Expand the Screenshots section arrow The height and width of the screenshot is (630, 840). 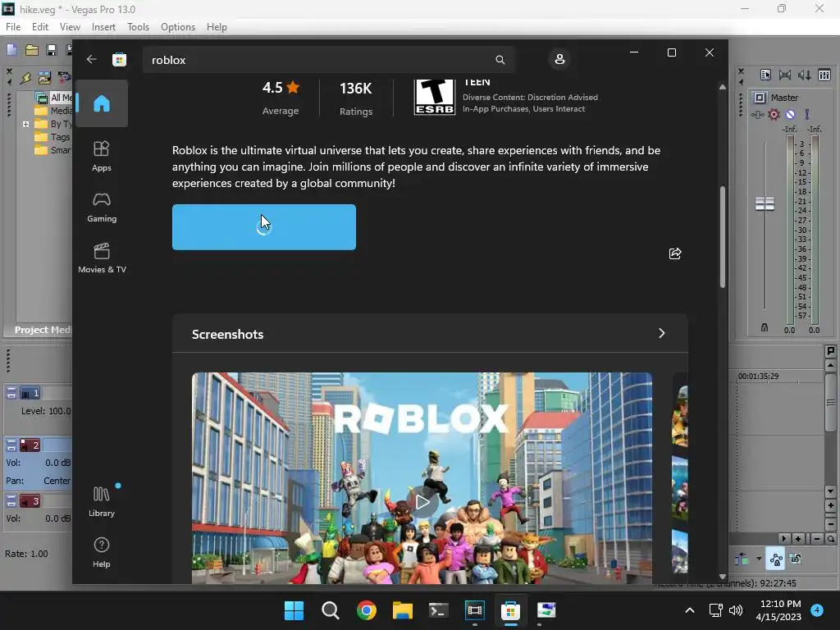tap(662, 333)
